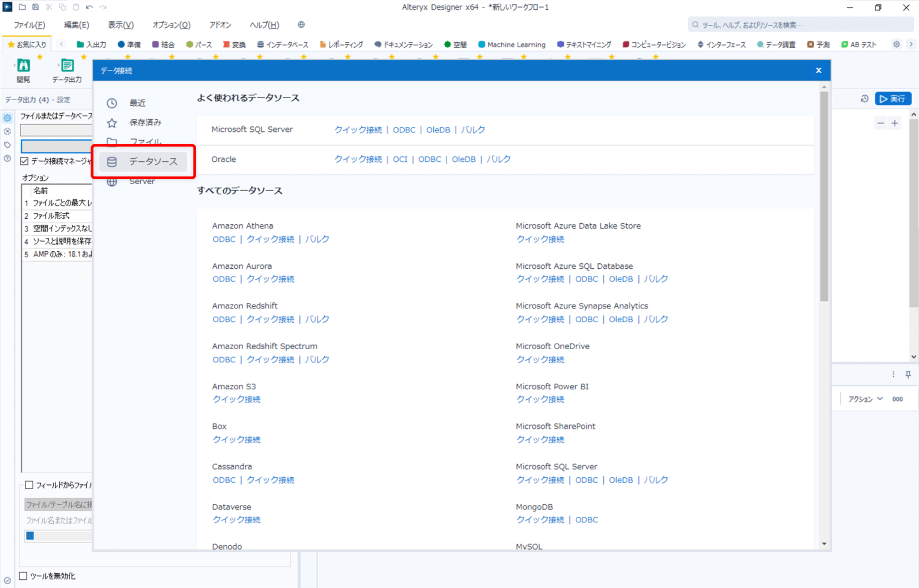
Task: Select the データ出力 tool icon
Action: [x=67, y=66]
